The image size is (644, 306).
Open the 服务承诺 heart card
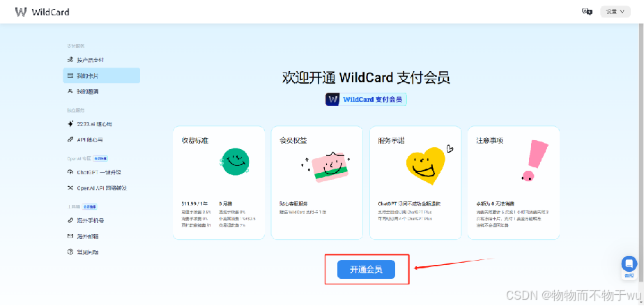pos(415,183)
